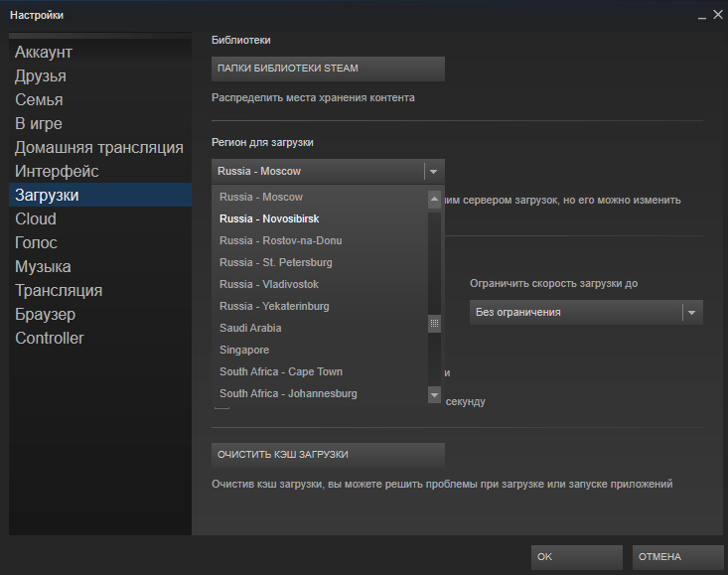Open Домашняя трансляция settings
Screen dimensions: 728x575
pos(100,147)
